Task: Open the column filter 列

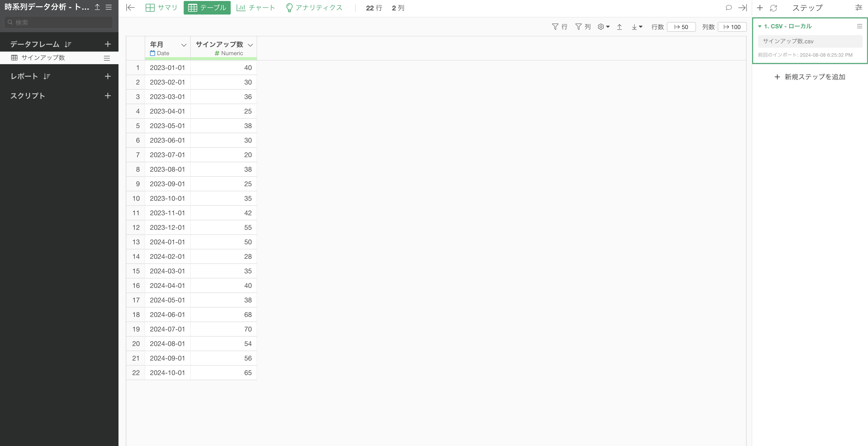Action: pos(583,27)
